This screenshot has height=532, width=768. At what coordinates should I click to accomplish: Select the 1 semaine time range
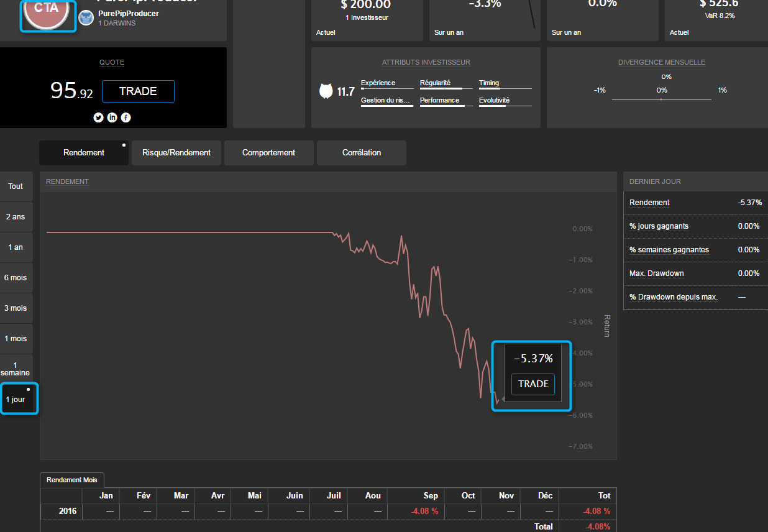coord(16,369)
